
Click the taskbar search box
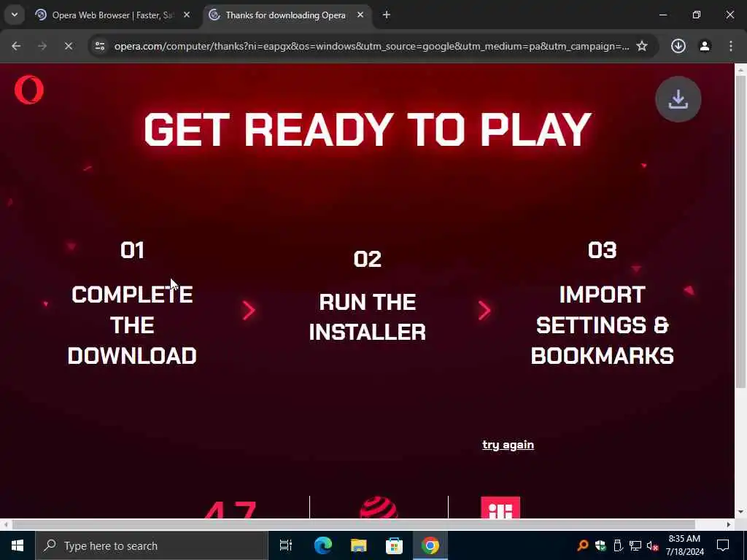(152, 545)
